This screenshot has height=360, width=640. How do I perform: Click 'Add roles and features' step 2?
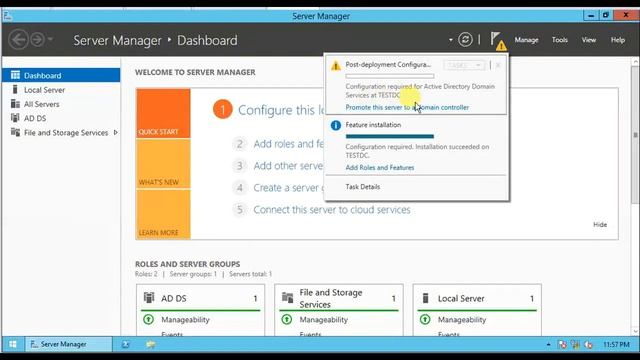[x=289, y=144]
